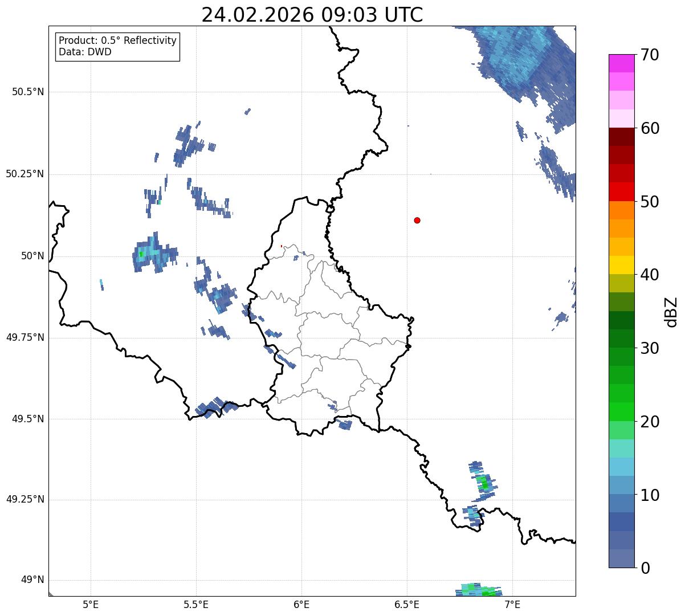Select the orange colorbar swatch below 50

coord(621,210)
